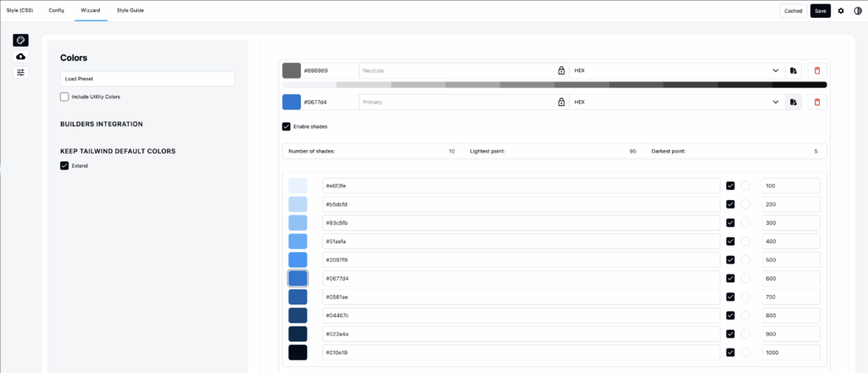Uncheck the shade 300 checkbox

[730, 223]
